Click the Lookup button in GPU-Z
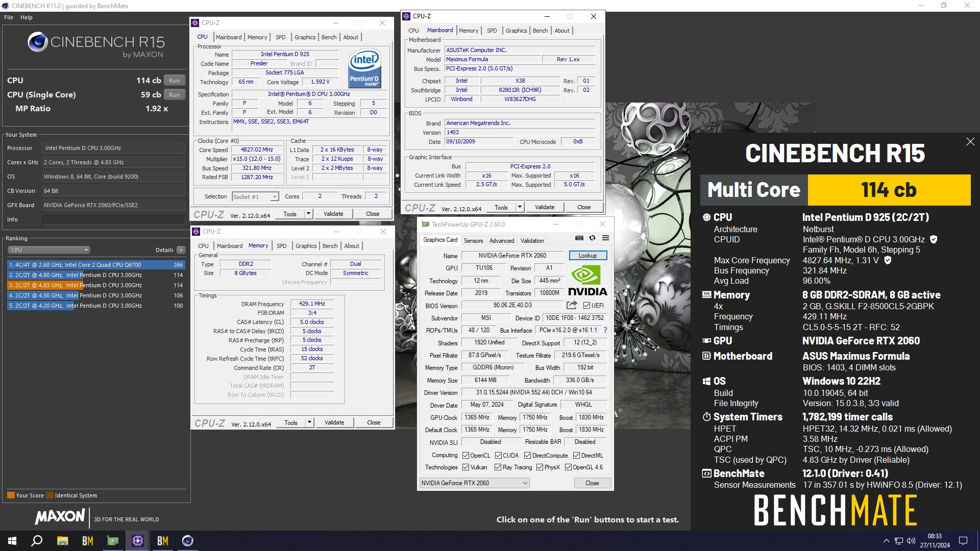Screen dimensions: 980x551 [x=587, y=256]
